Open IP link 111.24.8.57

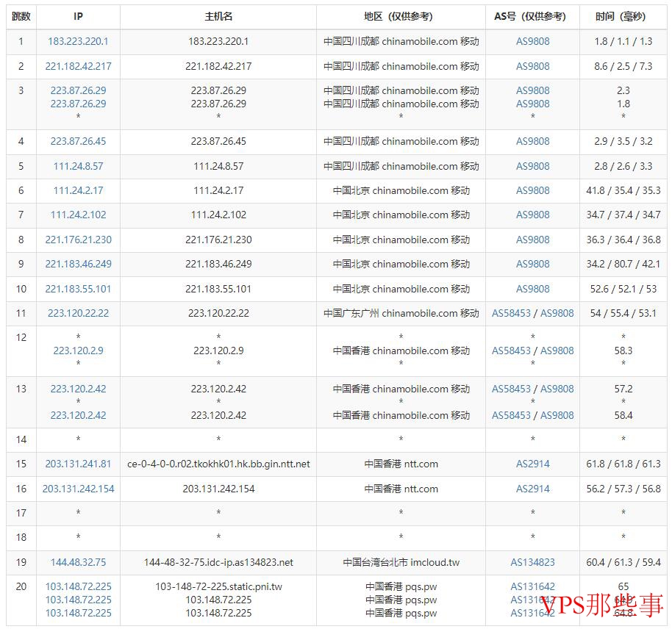pyautogui.click(x=78, y=166)
